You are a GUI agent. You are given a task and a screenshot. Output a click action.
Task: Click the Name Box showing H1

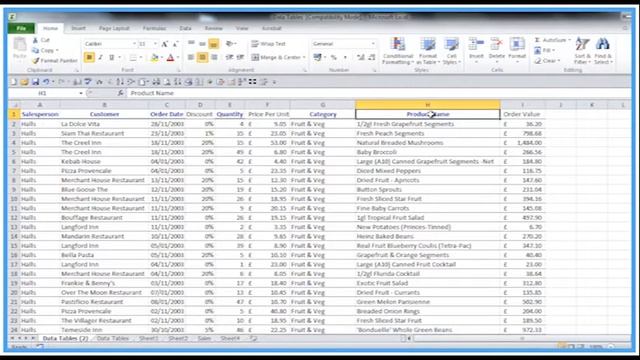point(42,93)
